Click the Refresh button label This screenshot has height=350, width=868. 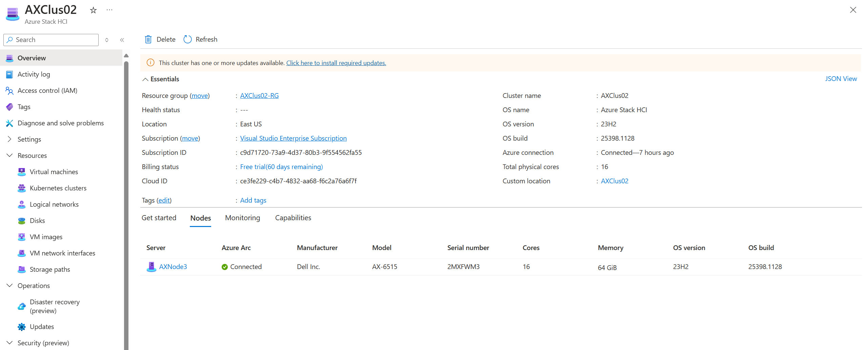pyautogui.click(x=206, y=39)
